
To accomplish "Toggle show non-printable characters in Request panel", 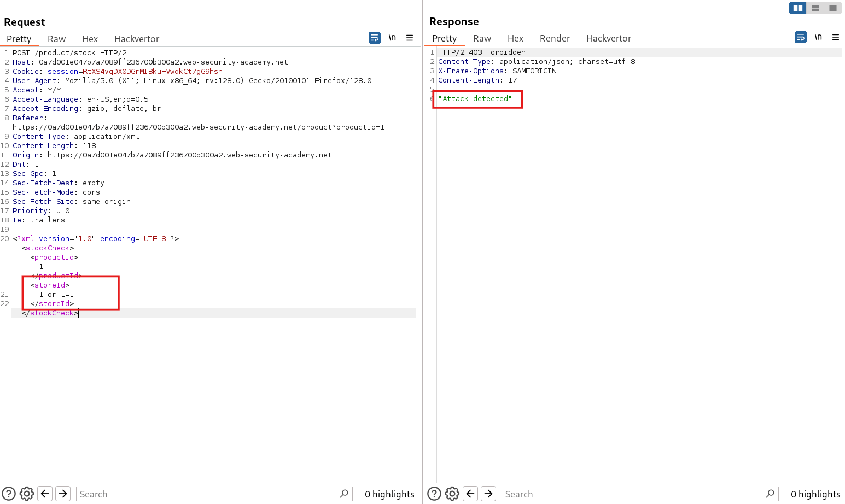I will click(392, 38).
